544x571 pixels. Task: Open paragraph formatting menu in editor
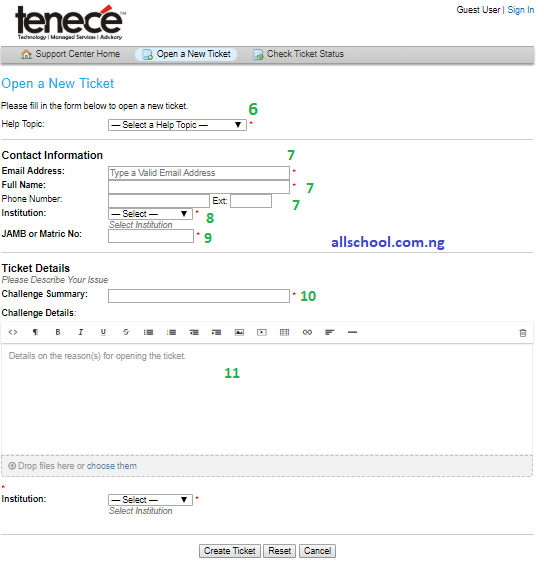coord(35,332)
